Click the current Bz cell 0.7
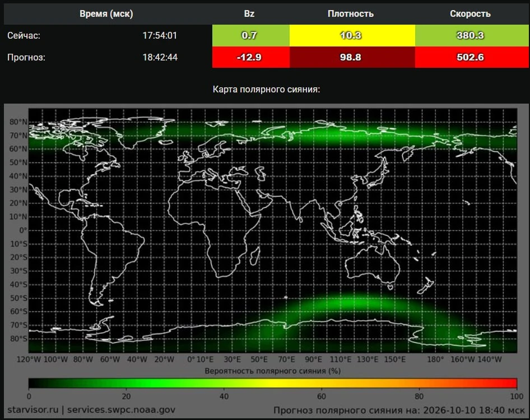The image size is (530, 420). [251, 35]
